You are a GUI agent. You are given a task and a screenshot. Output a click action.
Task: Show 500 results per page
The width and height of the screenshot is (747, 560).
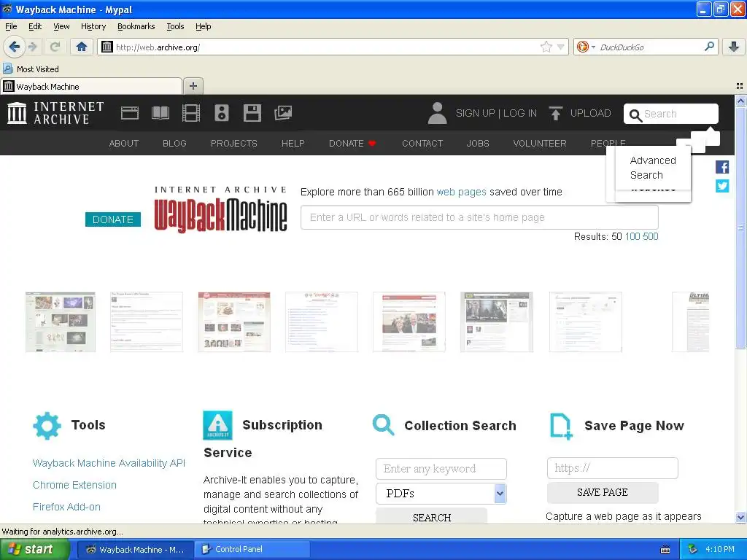click(x=650, y=237)
